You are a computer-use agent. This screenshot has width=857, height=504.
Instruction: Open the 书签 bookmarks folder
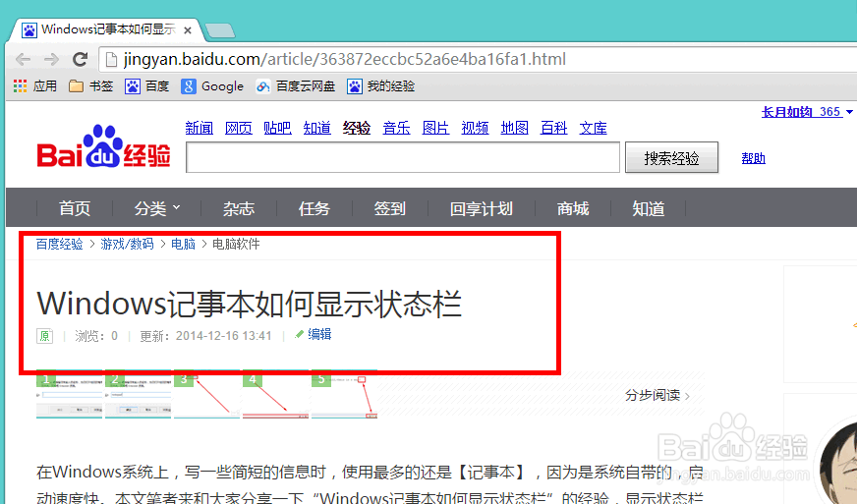click(91, 85)
